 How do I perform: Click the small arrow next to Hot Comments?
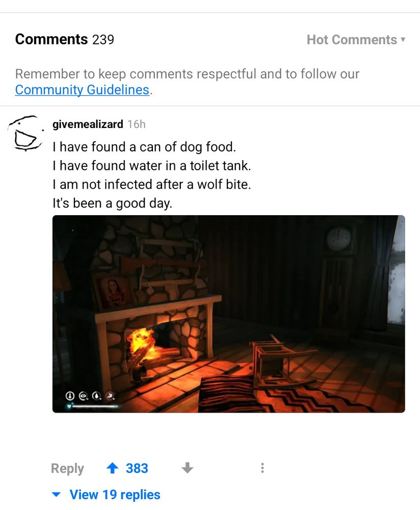pos(403,40)
